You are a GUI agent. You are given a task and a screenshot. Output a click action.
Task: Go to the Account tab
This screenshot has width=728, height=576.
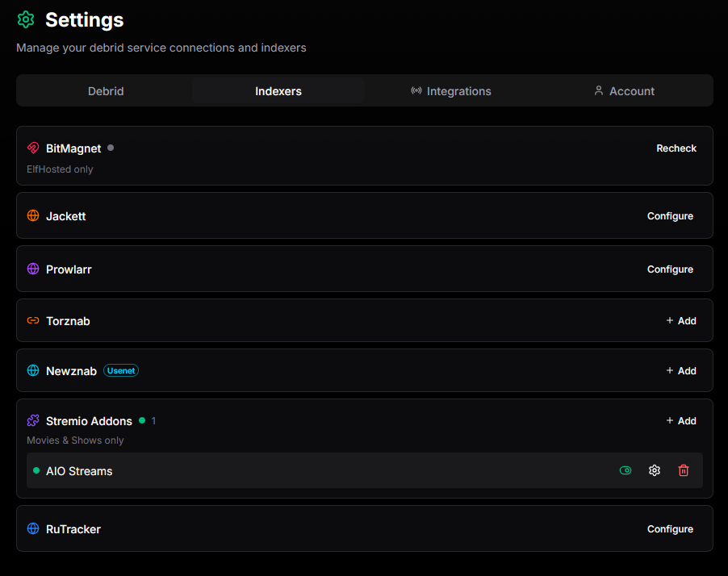(624, 91)
